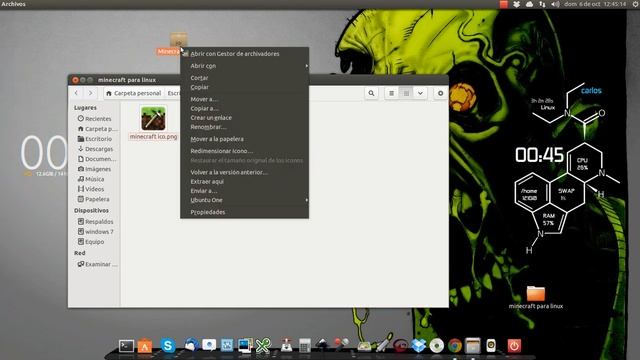Go forward with the right arrow button
This screenshot has height=360, width=640.
(x=90, y=93)
